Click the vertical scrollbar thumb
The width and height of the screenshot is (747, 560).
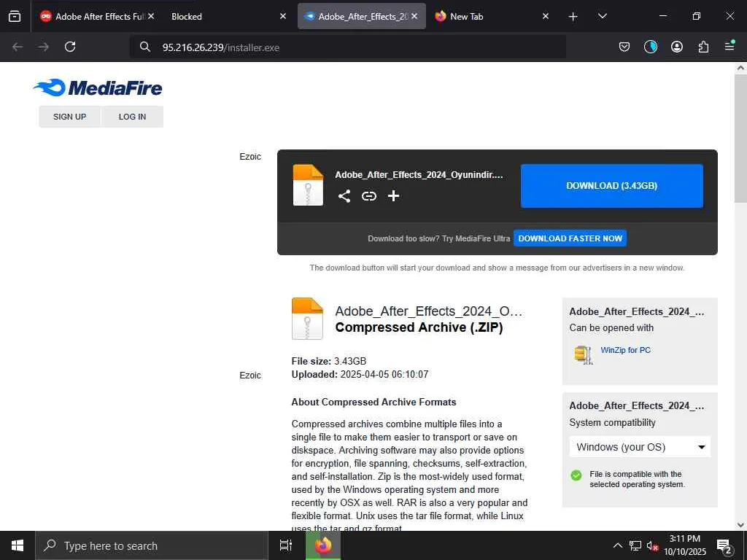[x=740, y=139]
